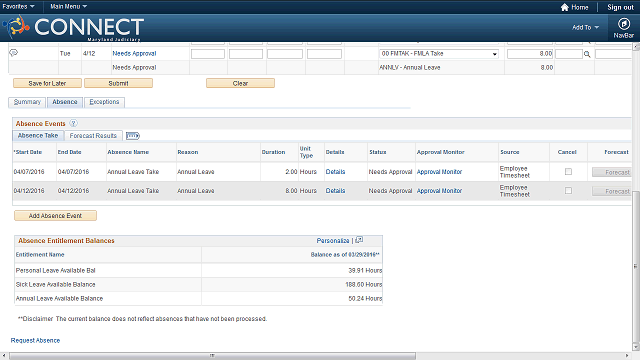Viewport: 640px width, 360px height.
Task: Open the Add To dropdown
Action: (585, 27)
